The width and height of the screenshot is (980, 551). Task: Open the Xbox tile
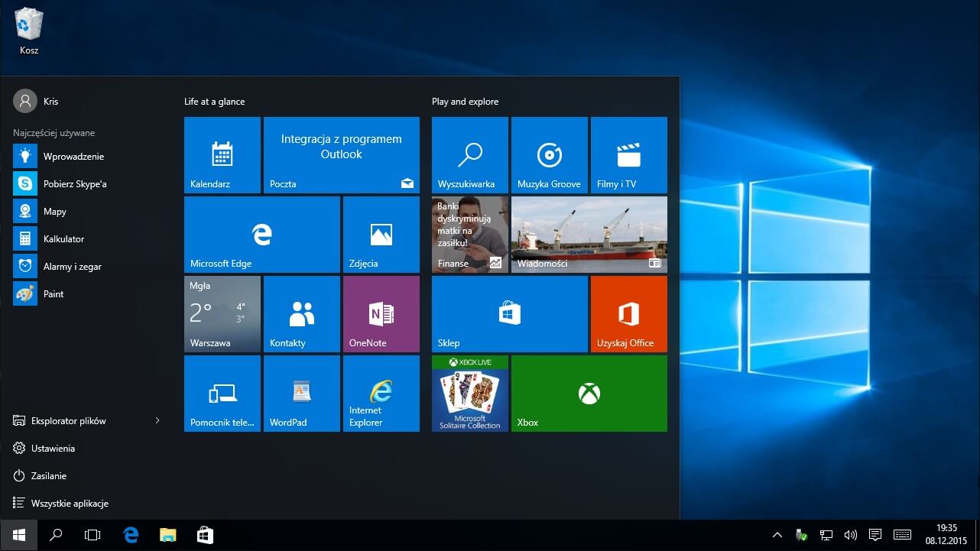tap(589, 394)
